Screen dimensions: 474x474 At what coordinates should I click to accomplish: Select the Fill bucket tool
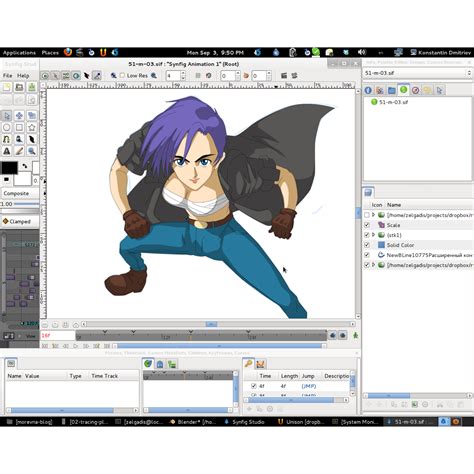pos(19,139)
